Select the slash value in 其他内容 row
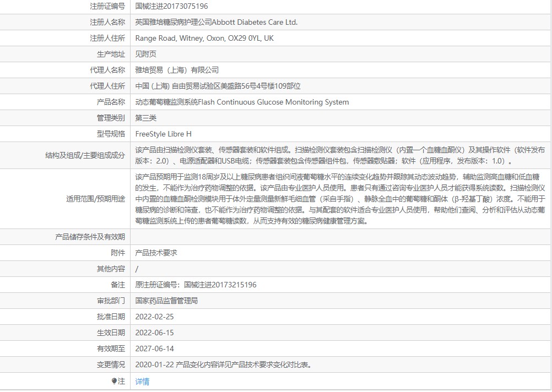552x392 pixels. (137, 269)
